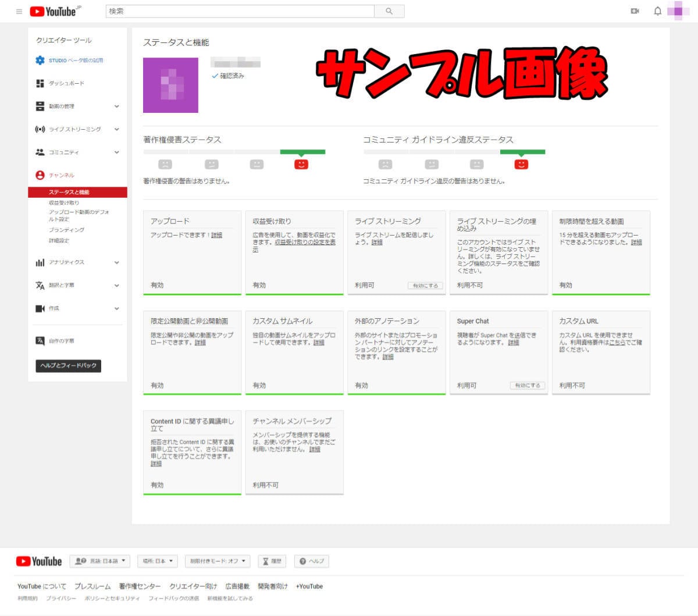The width and height of the screenshot is (698, 616).
Task: Open アップロード動画のデフォルト設定 menu item
Action: point(79,216)
